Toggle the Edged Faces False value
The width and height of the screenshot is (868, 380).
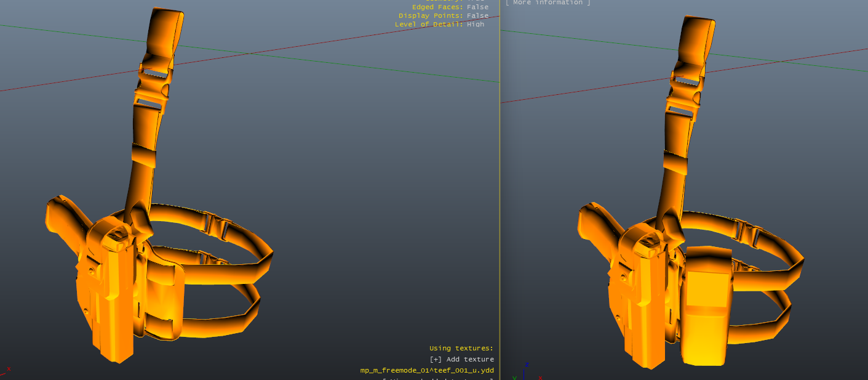[x=477, y=7]
